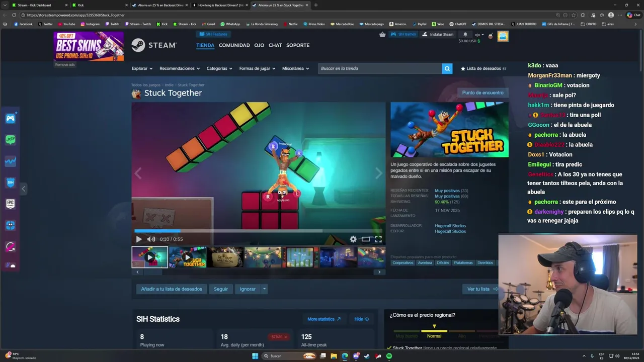Seek the trailer progress bar
This screenshot has width=644, height=362.
click(x=259, y=231)
